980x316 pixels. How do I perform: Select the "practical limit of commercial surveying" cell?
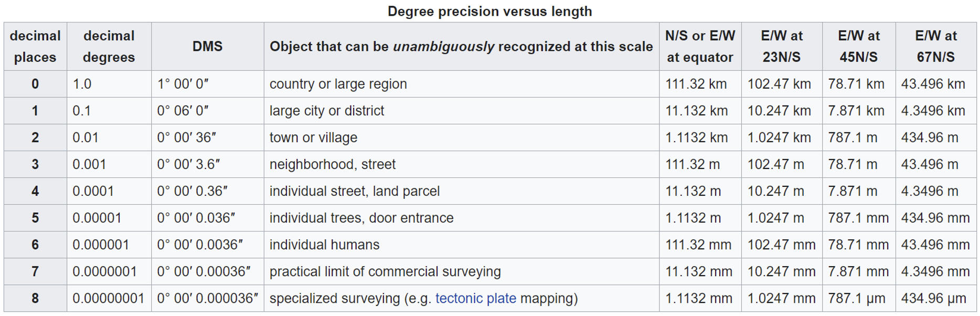point(385,271)
